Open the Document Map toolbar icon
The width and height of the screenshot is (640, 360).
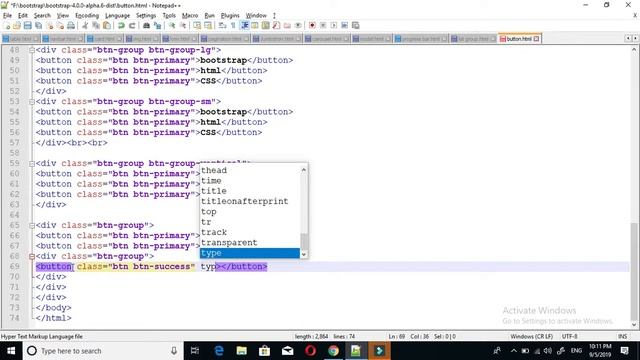point(265,25)
